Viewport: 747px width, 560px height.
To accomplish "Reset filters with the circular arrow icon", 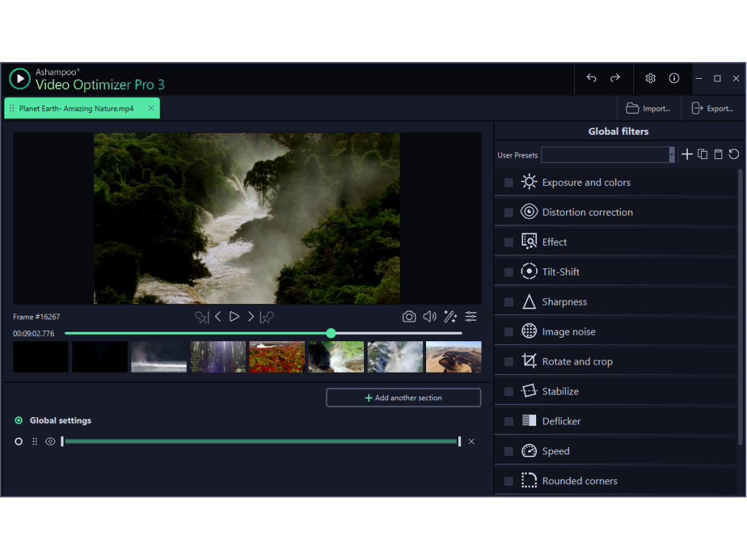I will (x=734, y=155).
